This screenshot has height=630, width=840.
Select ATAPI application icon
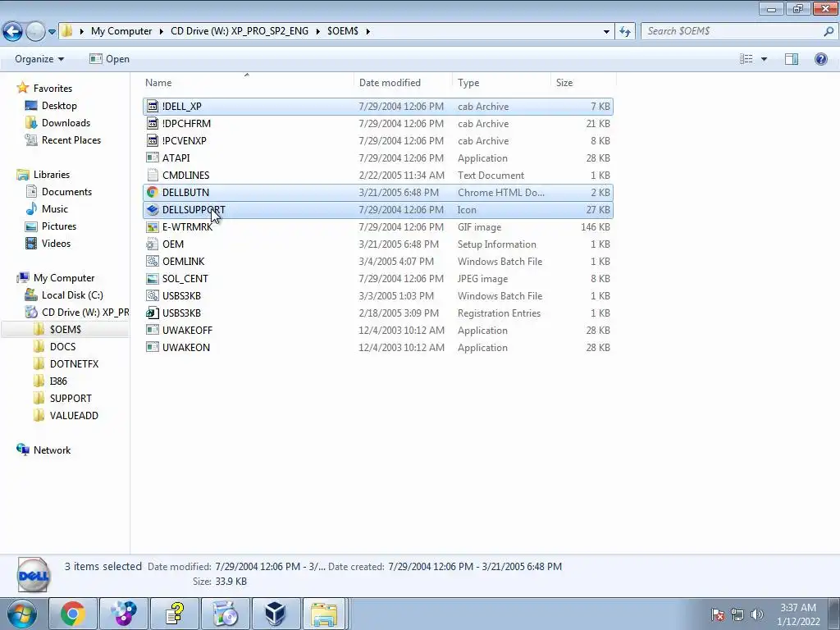[153, 158]
